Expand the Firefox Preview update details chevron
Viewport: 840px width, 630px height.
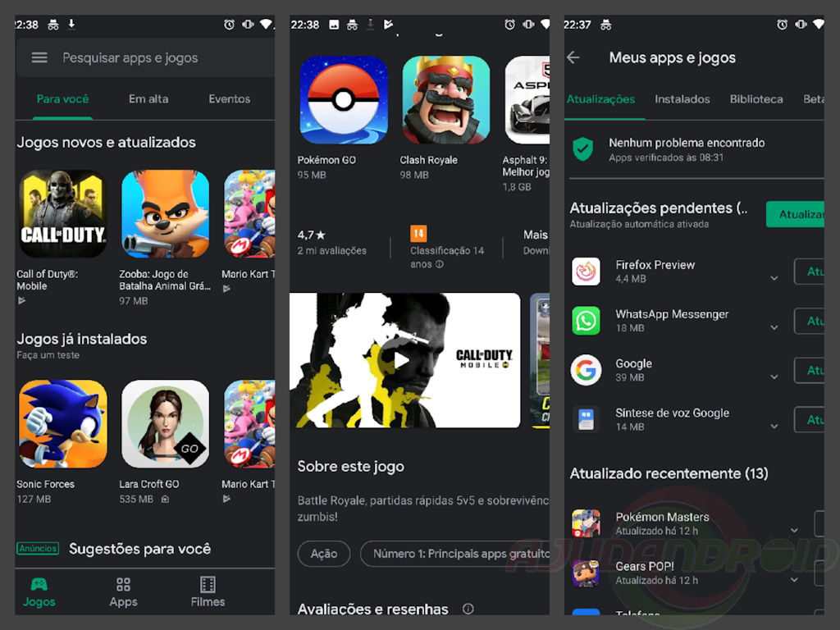pyautogui.click(x=774, y=278)
